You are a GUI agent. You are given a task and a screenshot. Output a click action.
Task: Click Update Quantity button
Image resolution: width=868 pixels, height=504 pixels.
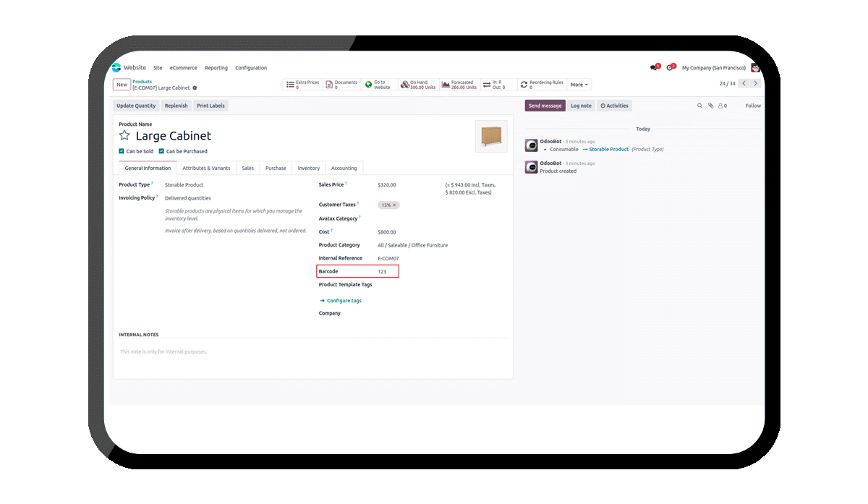135,106
